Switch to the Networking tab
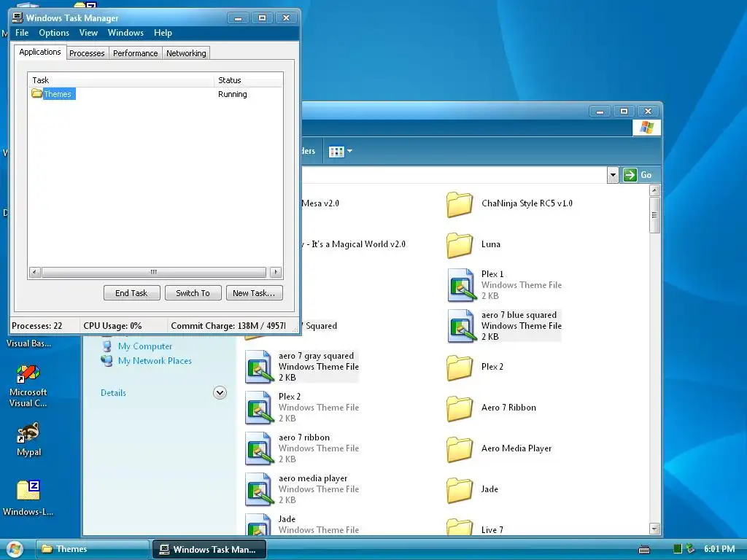Image resolution: width=747 pixels, height=560 pixels. [x=186, y=53]
